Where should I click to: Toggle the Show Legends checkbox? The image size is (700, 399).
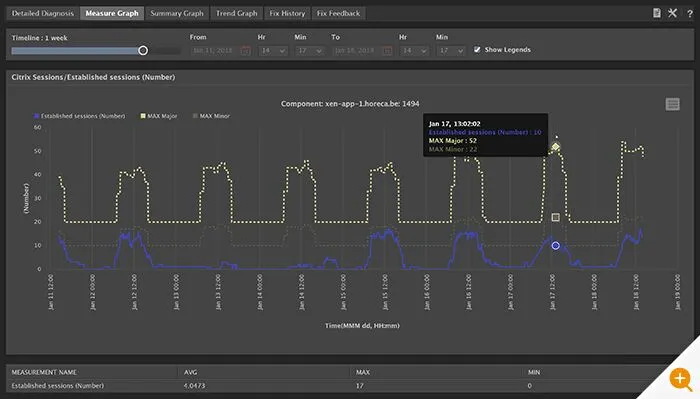477,50
